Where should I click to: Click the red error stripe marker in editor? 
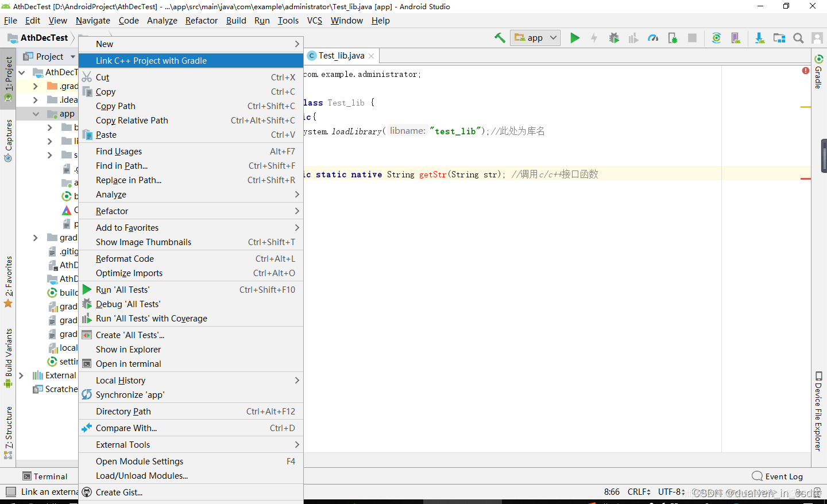pyautogui.click(x=806, y=179)
